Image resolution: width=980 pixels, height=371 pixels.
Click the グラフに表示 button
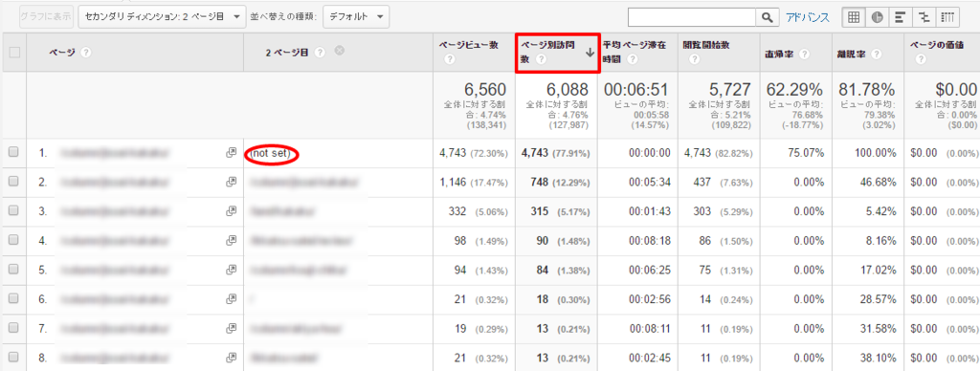[46, 17]
